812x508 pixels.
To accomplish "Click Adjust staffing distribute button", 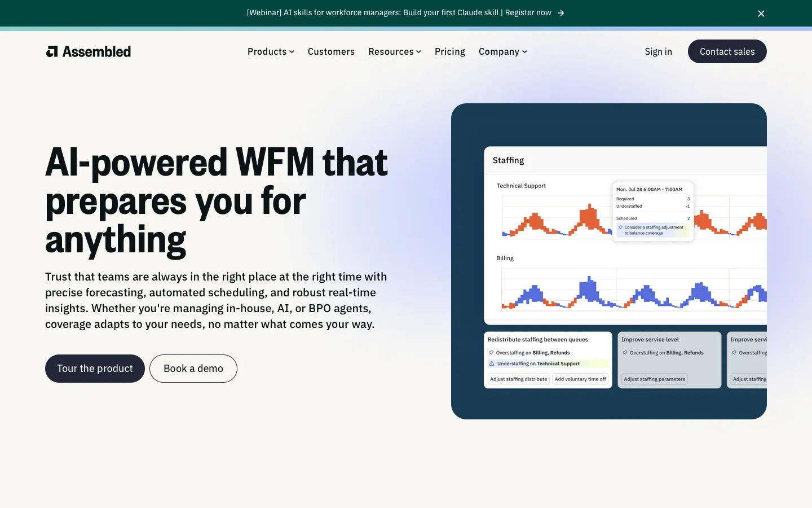I will point(518,379).
